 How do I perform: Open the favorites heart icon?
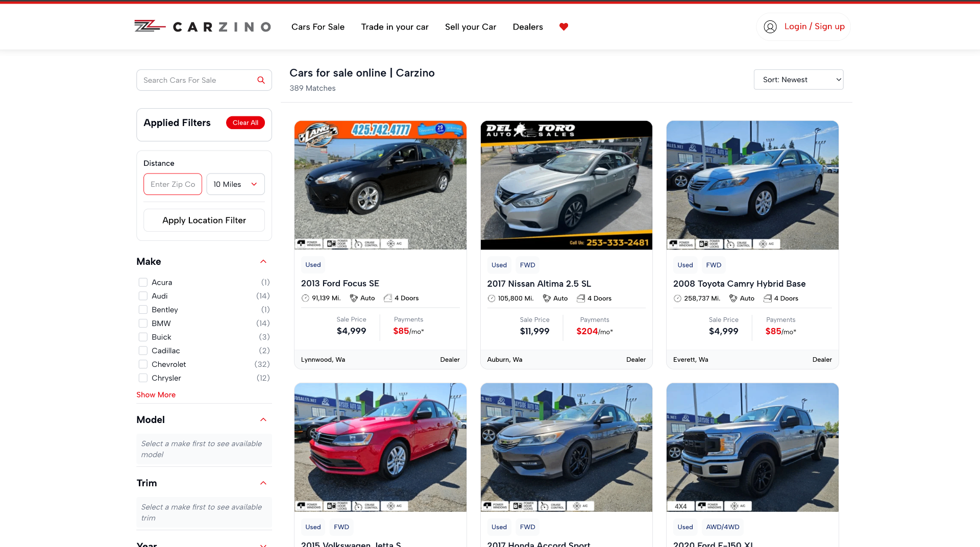tap(563, 27)
